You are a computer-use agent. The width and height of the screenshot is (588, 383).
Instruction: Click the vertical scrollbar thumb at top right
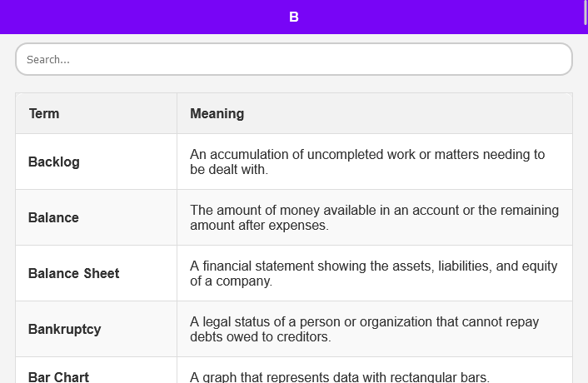coord(586,13)
